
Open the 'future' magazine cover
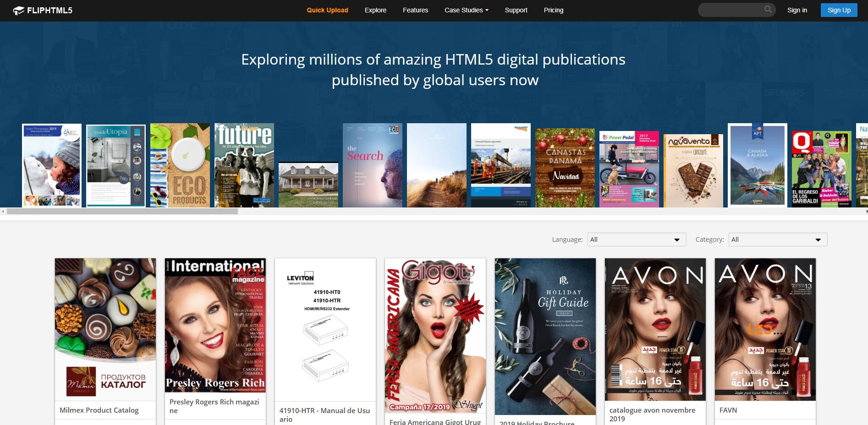(x=244, y=165)
